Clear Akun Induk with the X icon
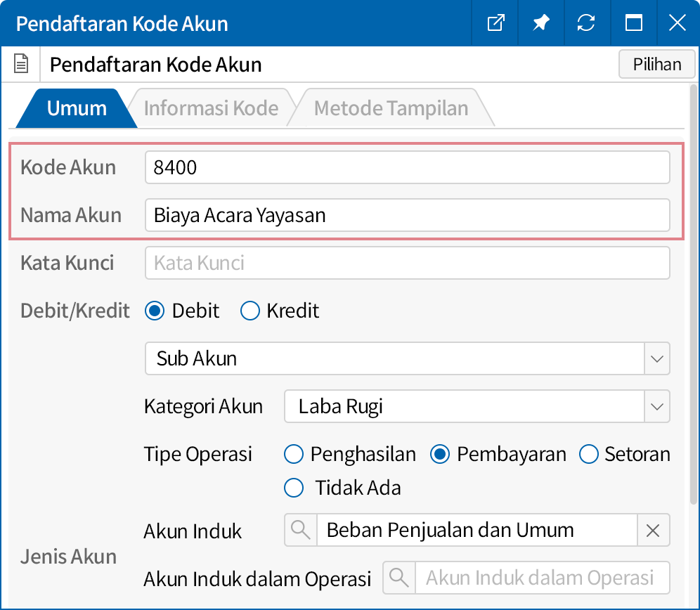The height and width of the screenshot is (610, 700). pos(653,531)
